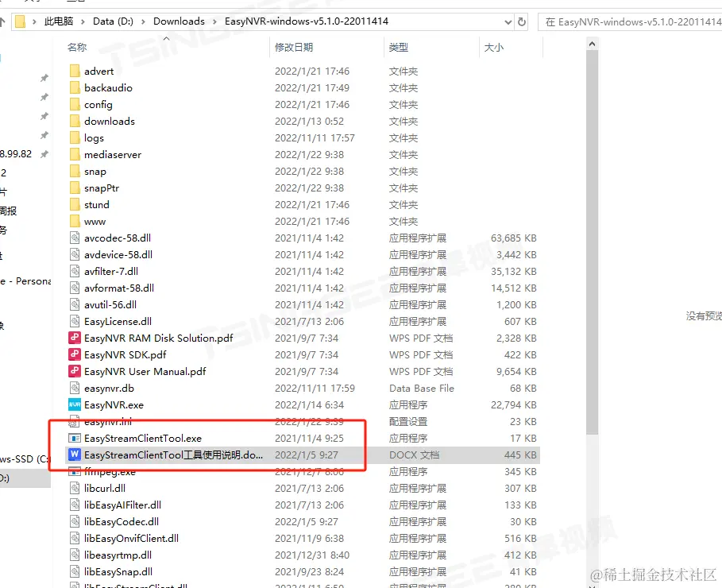Viewport: 722px width, 588px height.
Task: Select the avformat-58.dll file name
Action: pyautogui.click(x=119, y=288)
